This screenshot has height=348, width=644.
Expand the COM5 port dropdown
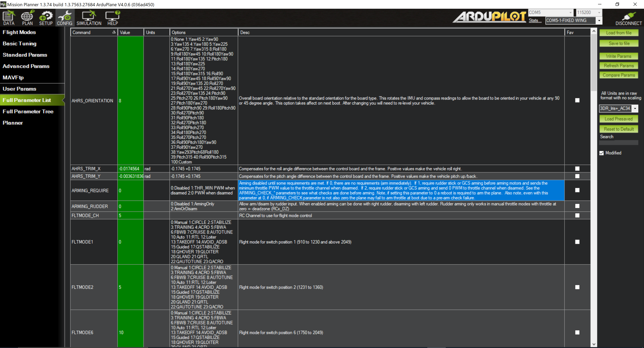(570, 13)
